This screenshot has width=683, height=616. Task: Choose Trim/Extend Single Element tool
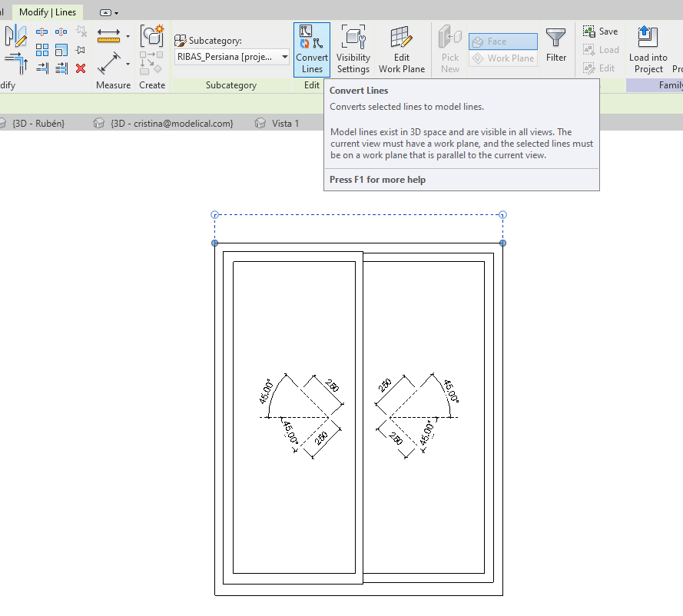click(x=42, y=68)
